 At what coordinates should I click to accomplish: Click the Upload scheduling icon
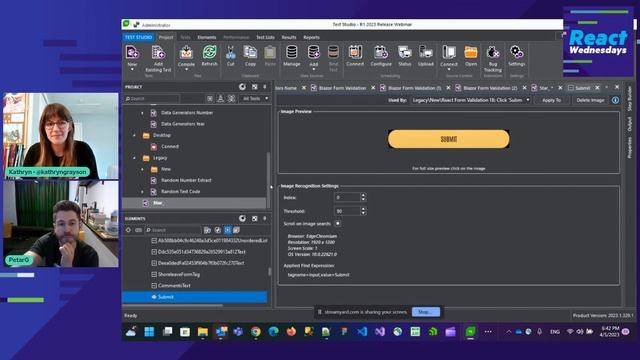coord(425,52)
